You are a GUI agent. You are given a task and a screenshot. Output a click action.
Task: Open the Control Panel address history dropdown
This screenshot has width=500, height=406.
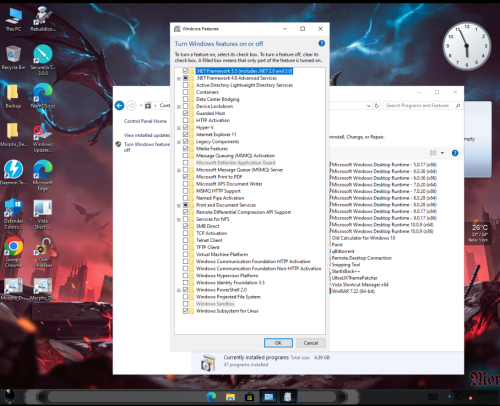pos(369,106)
